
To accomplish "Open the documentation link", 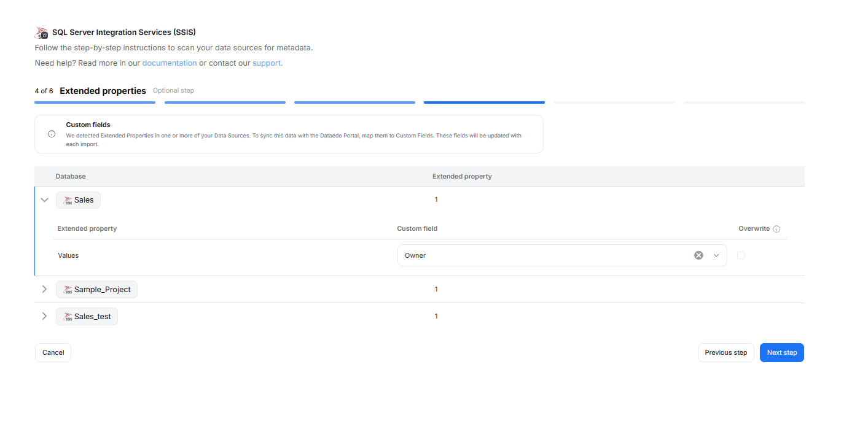I will 170,63.
